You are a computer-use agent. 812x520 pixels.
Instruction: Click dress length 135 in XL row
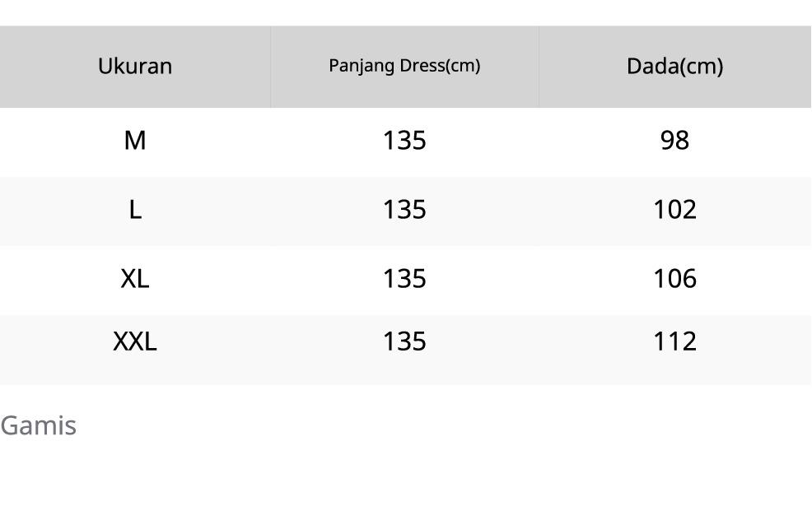[404, 279]
